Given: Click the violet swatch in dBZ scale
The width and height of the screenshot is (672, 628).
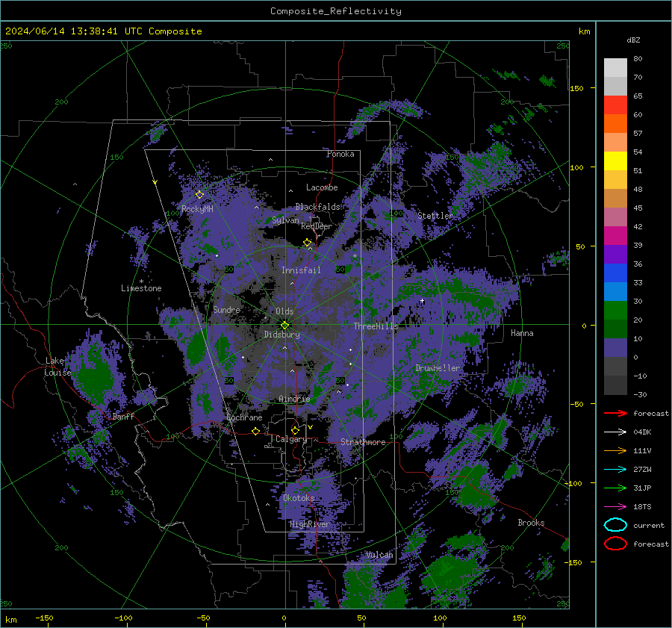Looking at the screenshot, I should 615,254.
